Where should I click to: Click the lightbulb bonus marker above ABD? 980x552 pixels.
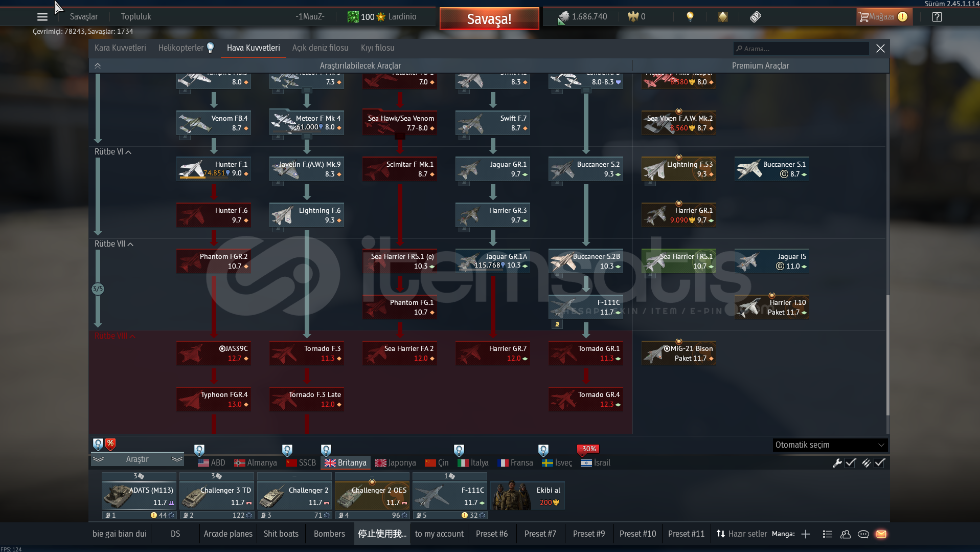[199, 450]
